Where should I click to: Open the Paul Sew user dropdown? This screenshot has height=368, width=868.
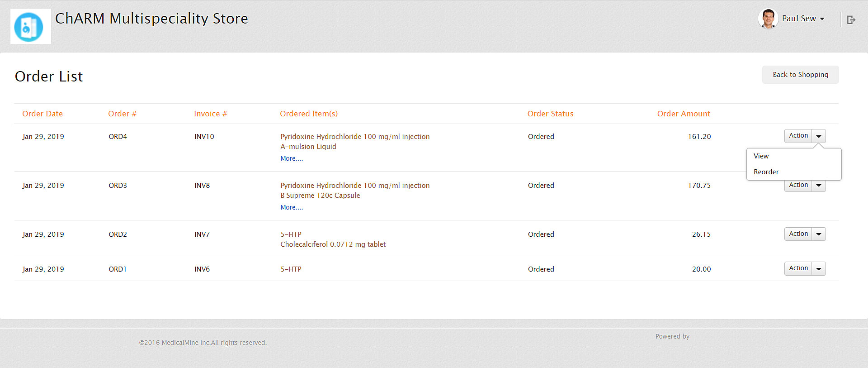click(x=803, y=19)
